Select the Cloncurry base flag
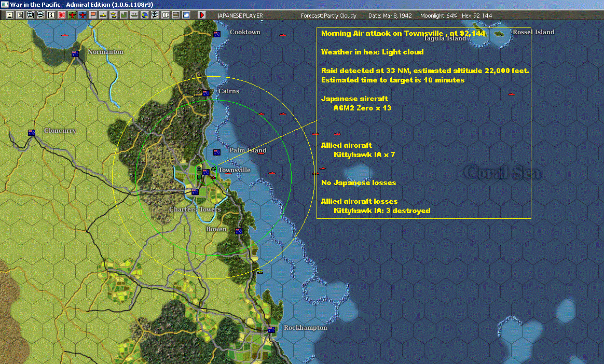The image size is (604, 364). [x=32, y=133]
